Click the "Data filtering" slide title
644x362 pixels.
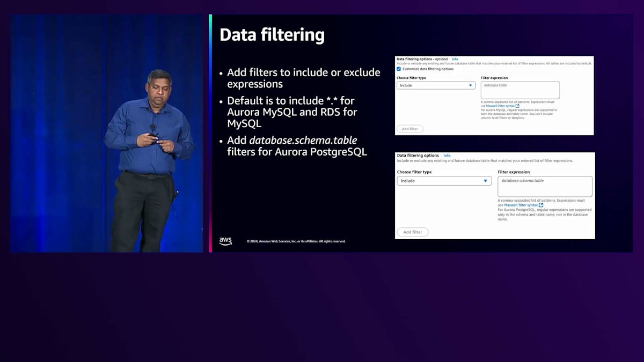(x=272, y=35)
